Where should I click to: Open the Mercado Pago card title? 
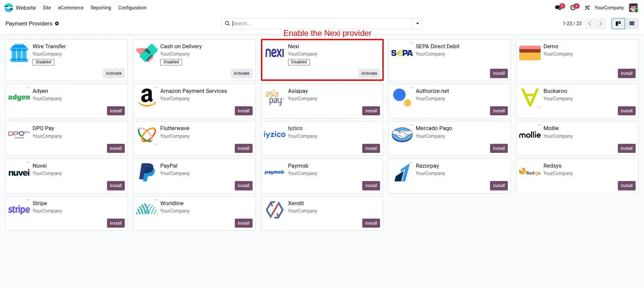click(434, 128)
